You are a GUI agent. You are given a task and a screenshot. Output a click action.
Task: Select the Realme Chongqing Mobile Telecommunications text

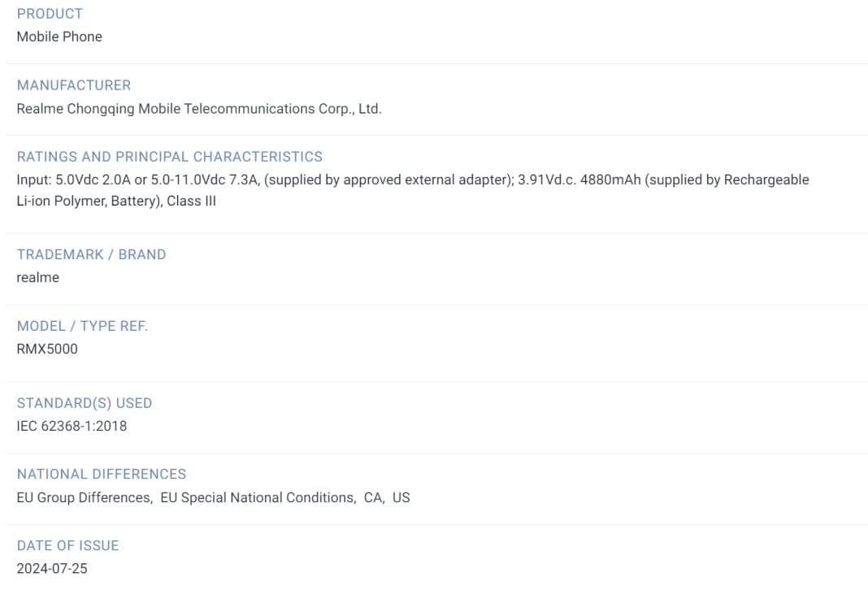click(x=199, y=109)
